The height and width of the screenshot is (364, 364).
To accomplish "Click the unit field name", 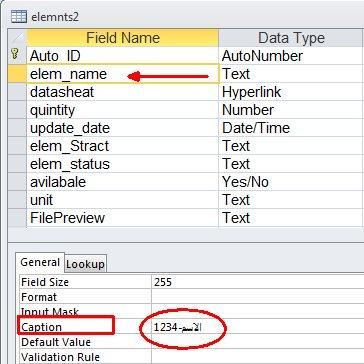I will click(41, 200).
